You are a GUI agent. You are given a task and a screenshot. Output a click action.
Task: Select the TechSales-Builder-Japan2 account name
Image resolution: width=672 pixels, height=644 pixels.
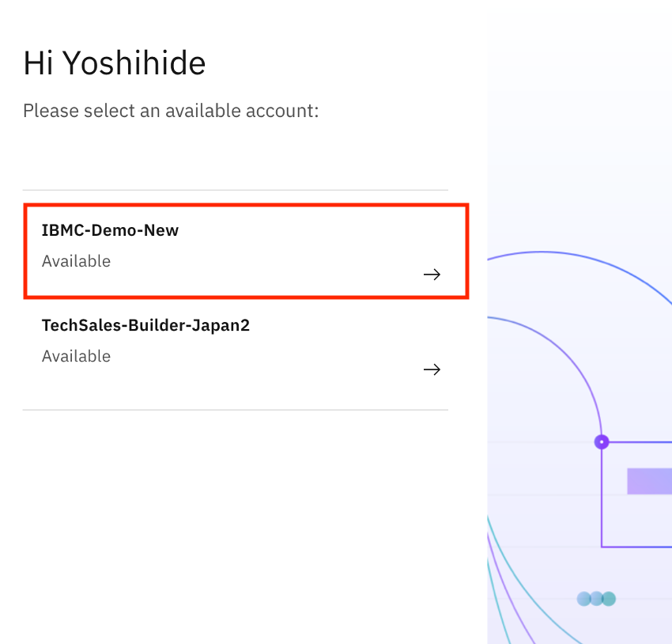pyautogui.click(x=145, y=325)
